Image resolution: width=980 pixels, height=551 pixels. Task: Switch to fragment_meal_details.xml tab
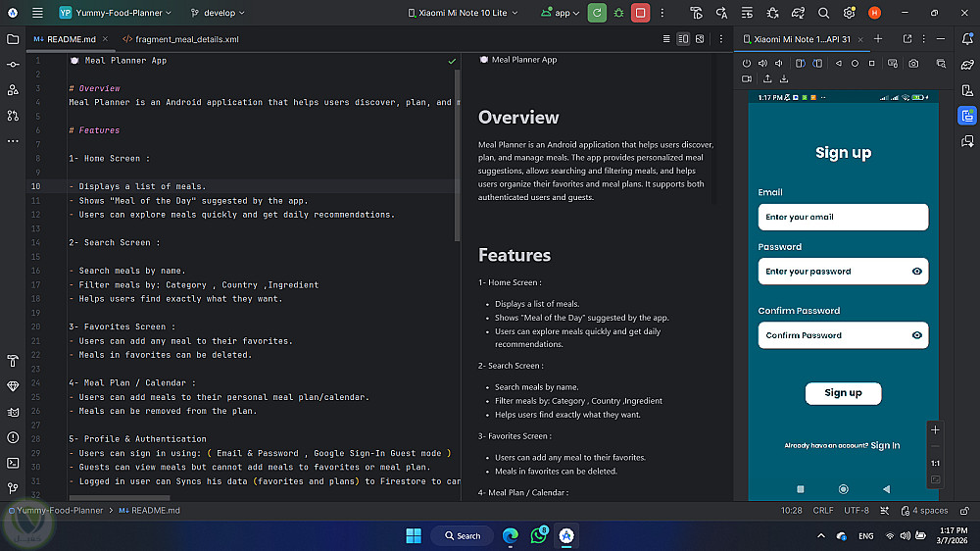(x=180, y=39)
